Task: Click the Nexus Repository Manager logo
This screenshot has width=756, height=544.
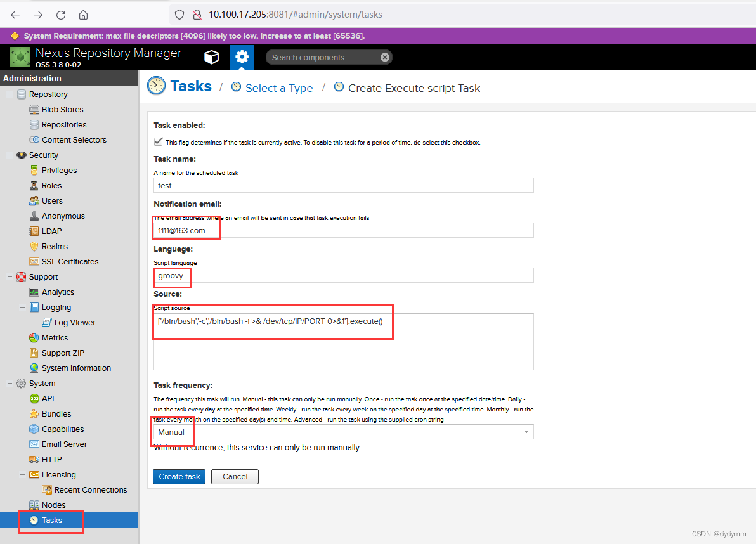Action: click(20, 57)
